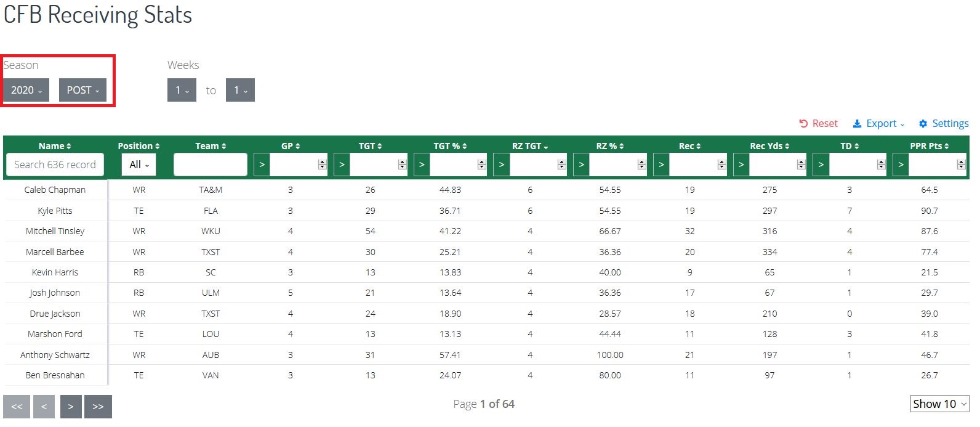980x427 pixels.
Task: Sort the table by Name column
Action: (x=54, y=145)
